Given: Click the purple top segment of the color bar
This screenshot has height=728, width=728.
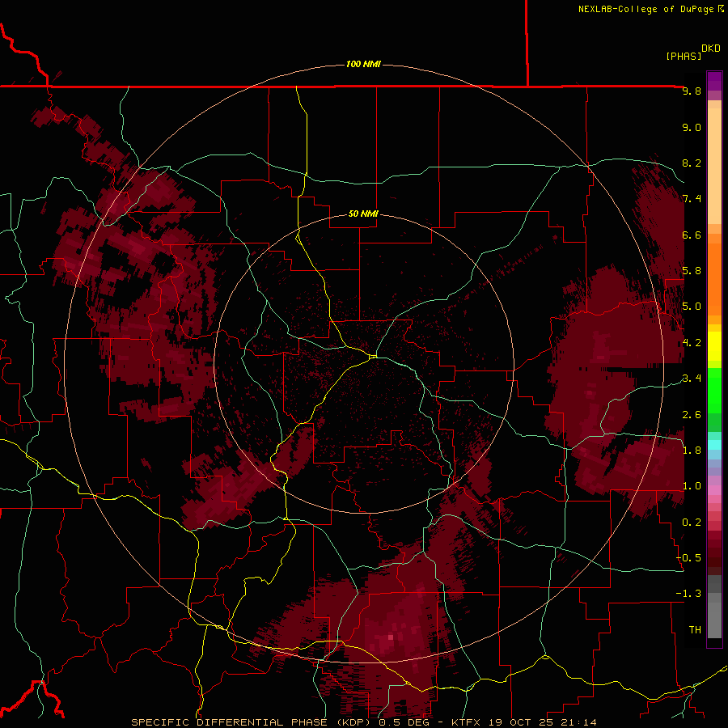Looking at the screenshot, I should tap(714, 81).
